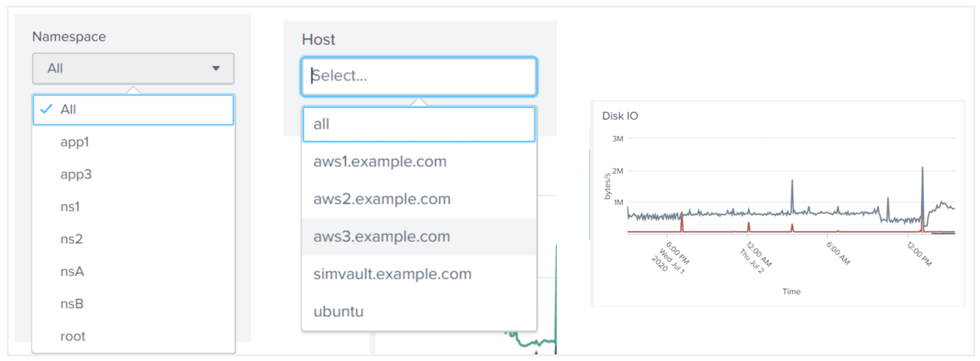Select aws2.example.com host

click(x=382, y=199)
